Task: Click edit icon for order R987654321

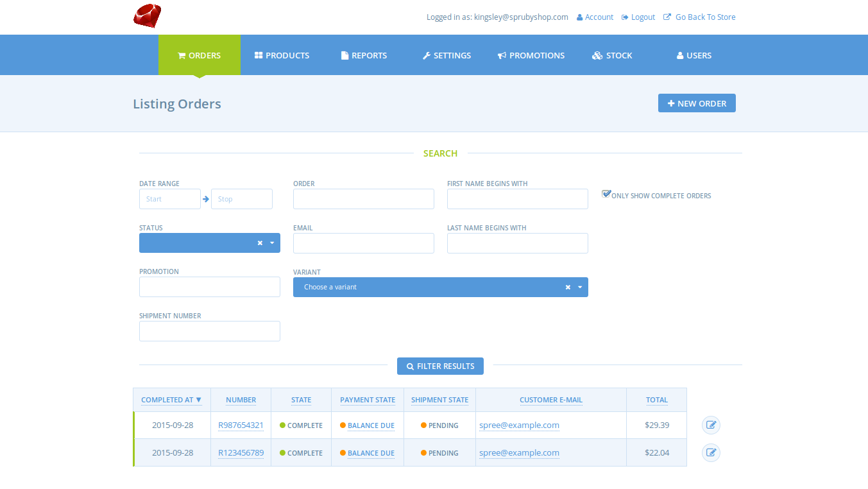Action: [x=711, y=425]
